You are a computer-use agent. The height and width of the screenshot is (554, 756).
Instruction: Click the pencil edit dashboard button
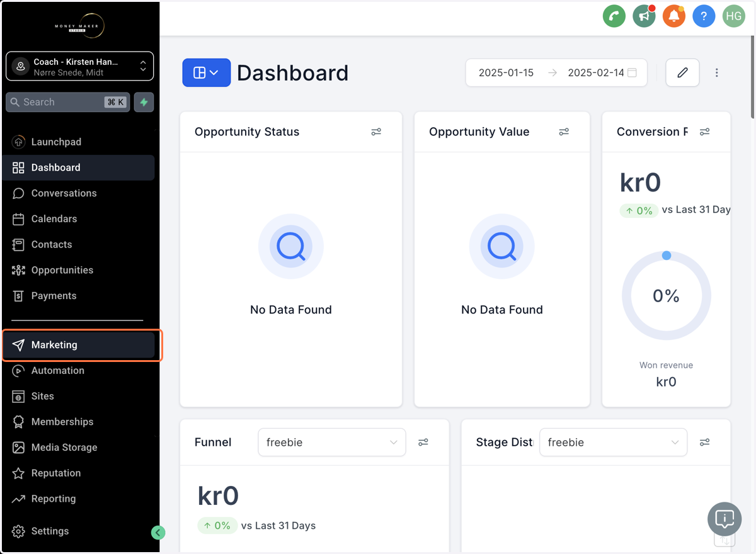tap(682, 73)
